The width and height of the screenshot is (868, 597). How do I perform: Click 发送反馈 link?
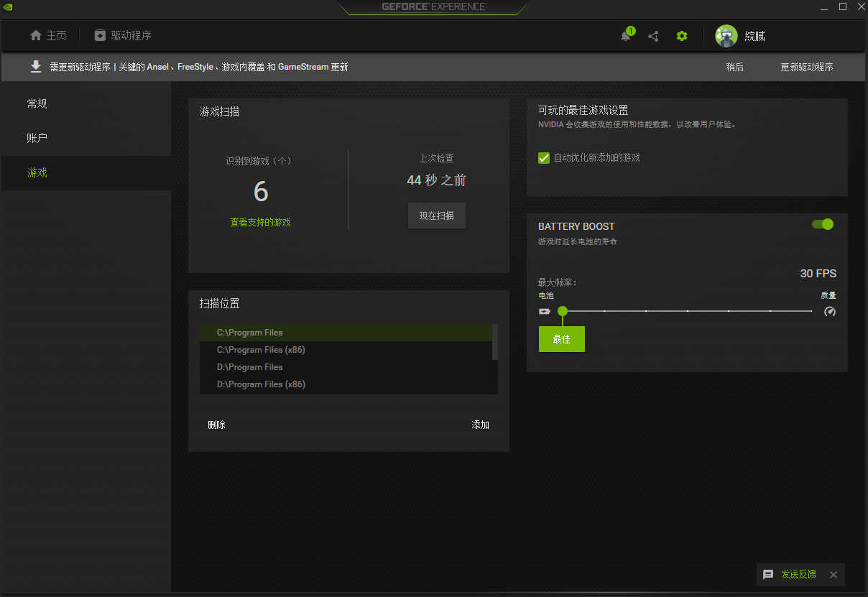pos(798,575)
